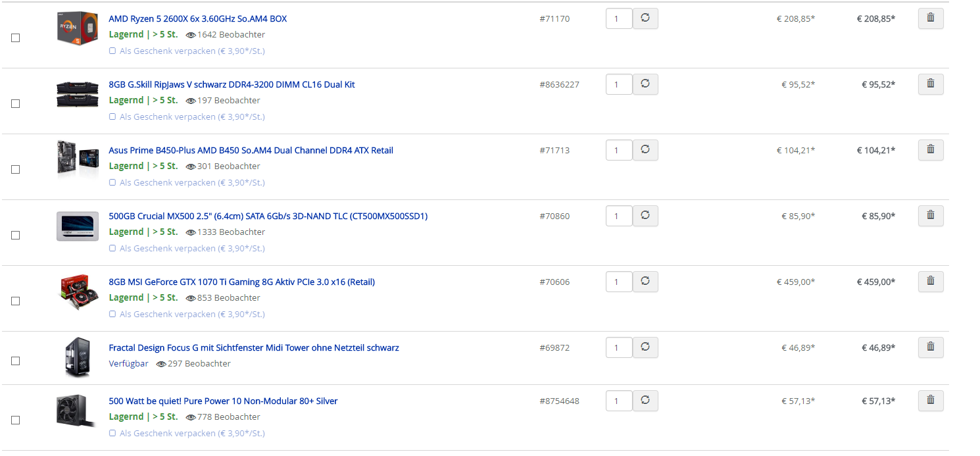Click the MSI GTX 1070 Ti product thumbnail

click(x=78, y=292)
